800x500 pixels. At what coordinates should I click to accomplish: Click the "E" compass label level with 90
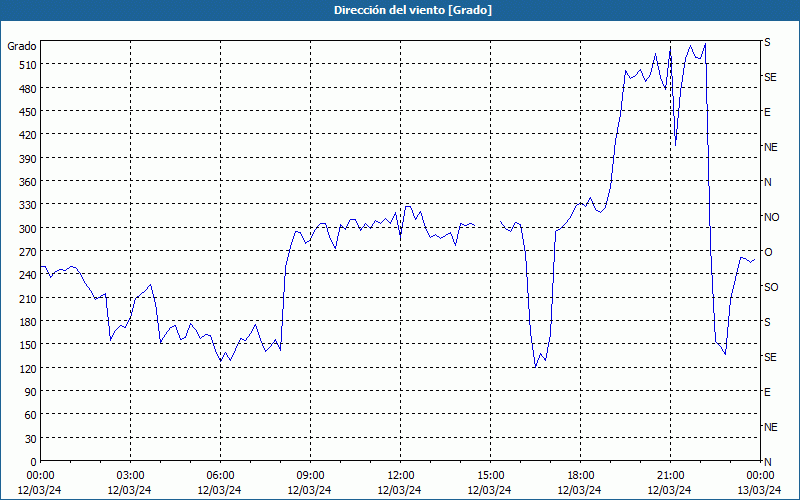click(767, 392)
